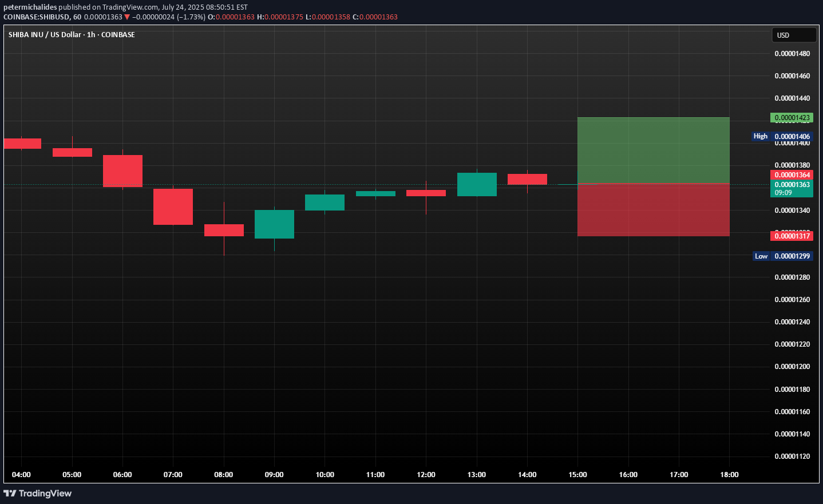The image size is (823, 504).
Task: Click the High 0.00001406 label
Action: pos(782,136)
